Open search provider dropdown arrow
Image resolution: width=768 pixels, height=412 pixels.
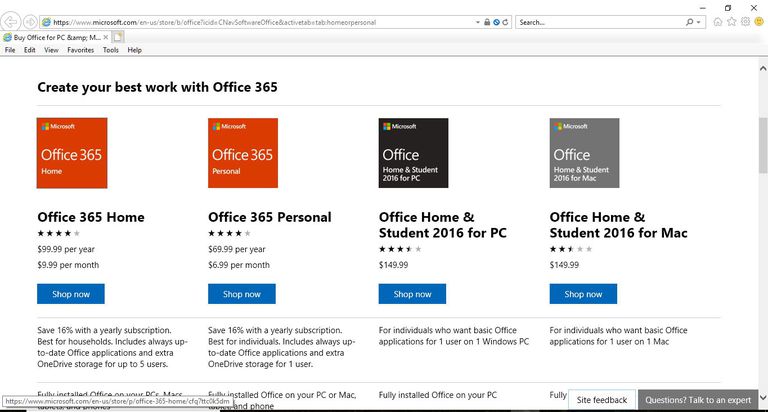click(x=699, y=22)
